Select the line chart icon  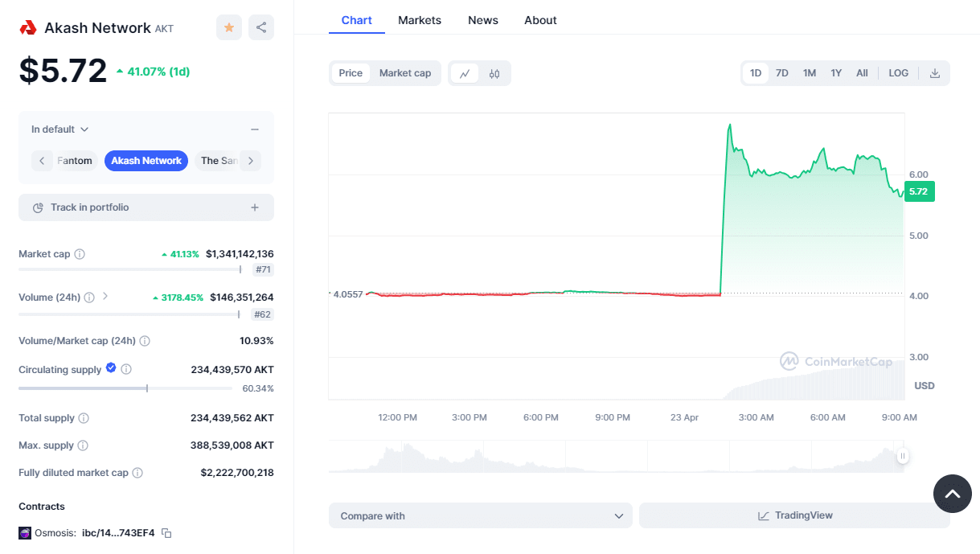pyautogui.click(x=465, y=72)
